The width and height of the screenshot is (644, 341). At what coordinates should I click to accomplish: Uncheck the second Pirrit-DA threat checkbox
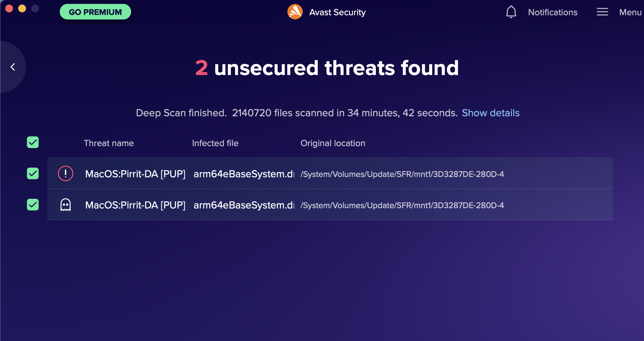pyautogui.click(x=33, y=205)
